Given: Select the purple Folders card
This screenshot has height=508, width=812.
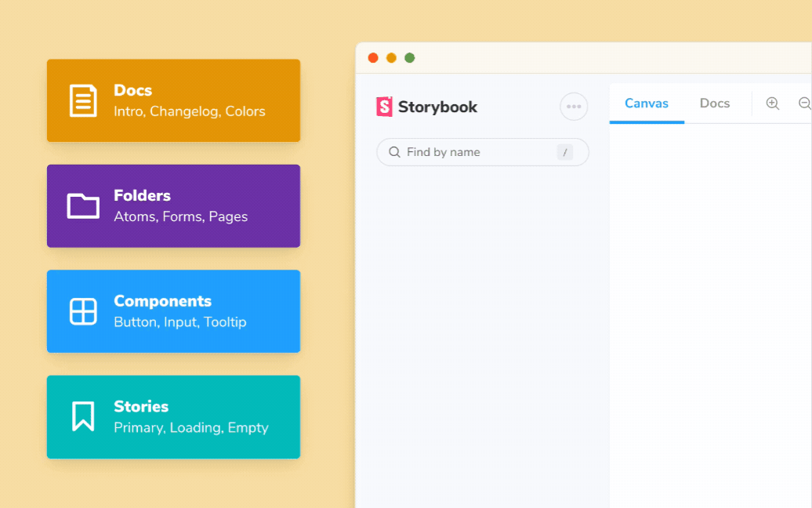Looking at the screenshot, I should (x=173, y=205).
